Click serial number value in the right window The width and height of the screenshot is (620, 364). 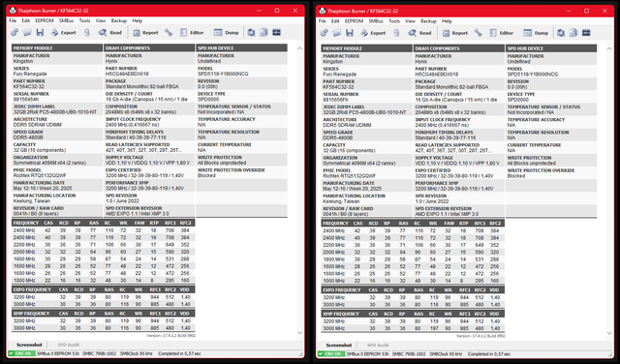(336, 100)
